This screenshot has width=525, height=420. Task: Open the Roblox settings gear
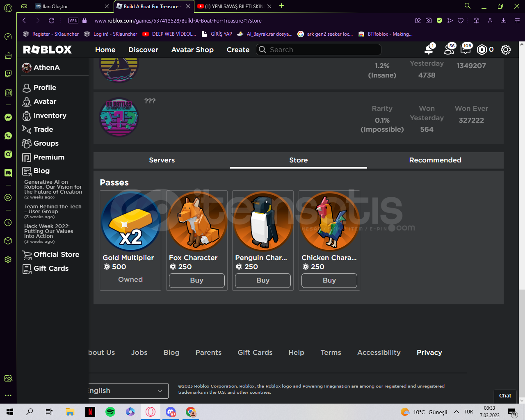click(x=505, y=49)
